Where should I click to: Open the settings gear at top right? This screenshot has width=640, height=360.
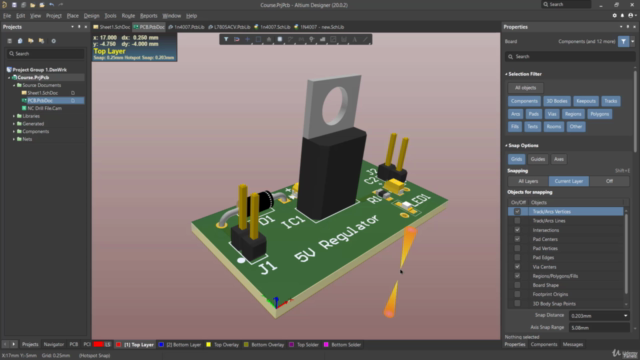pos(615,16)
